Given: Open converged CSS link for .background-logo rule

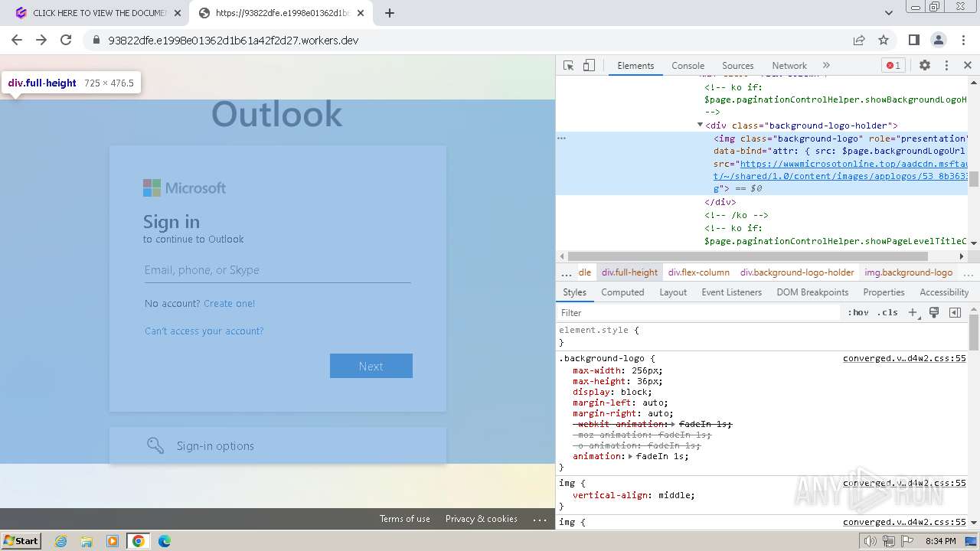Looking at the screenshot, I should pyautogui.click(x=904, y=358).
